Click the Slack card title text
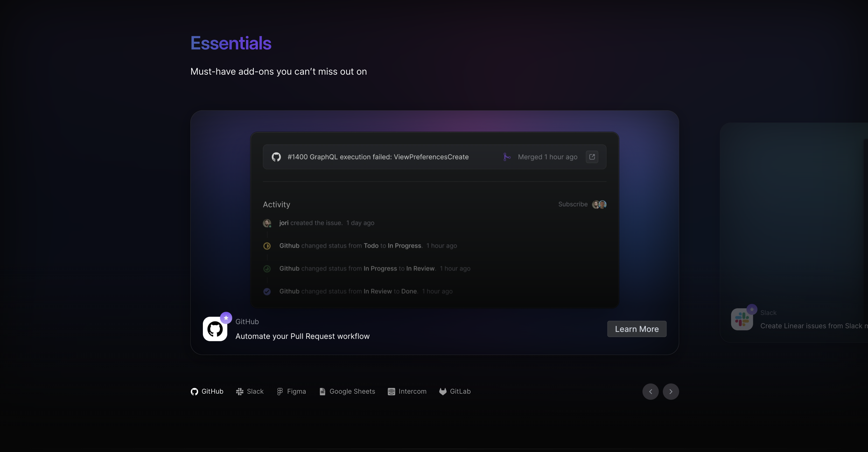The width and height of the screenshot is (868, 452). (x=768, y=313)
